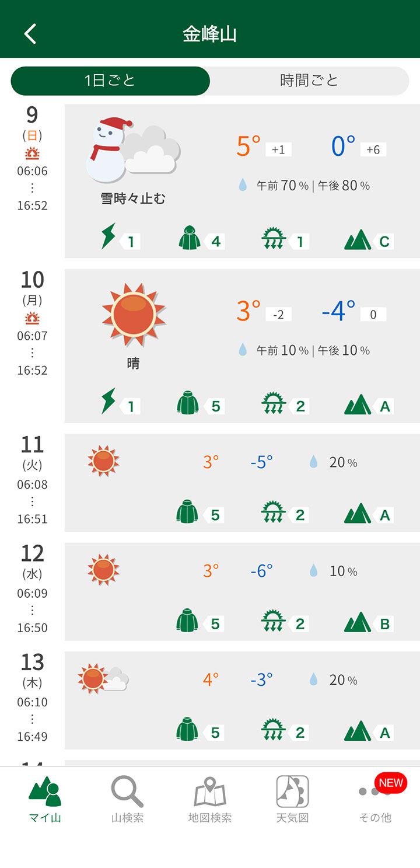The image size is (420, 868).
Task: Open the その他 menu with NEW badge
Action: click(374, 799)
